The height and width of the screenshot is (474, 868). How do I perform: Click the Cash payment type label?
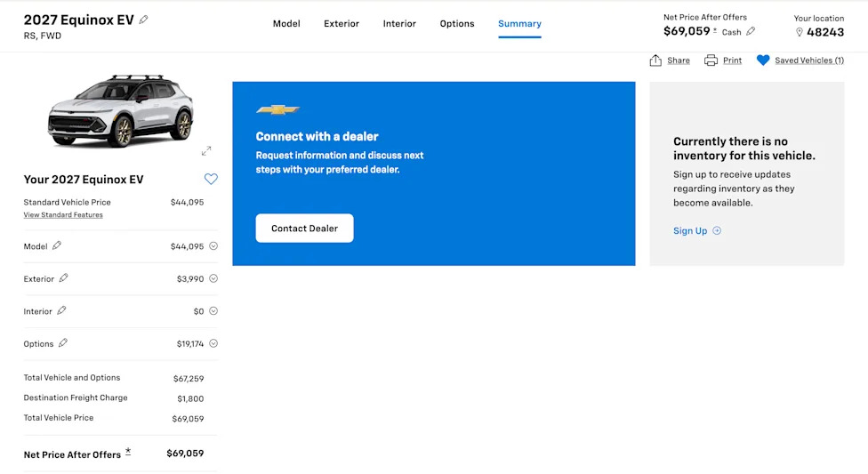pyautogui.click(x=731, y=32)
